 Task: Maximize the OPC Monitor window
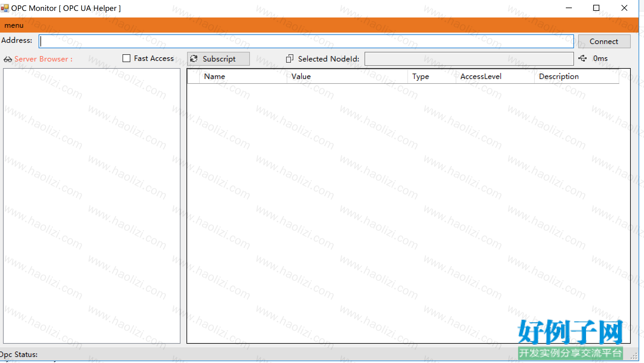tap(596, 8)
